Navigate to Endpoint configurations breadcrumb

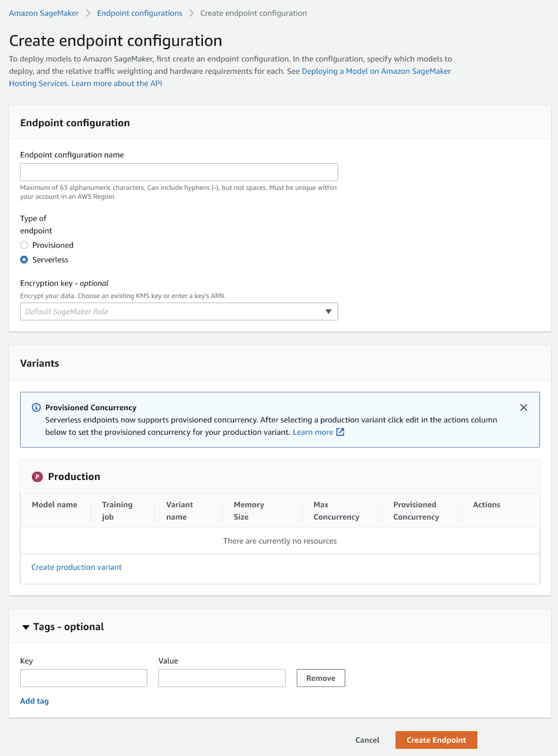pyautogui.click(x=139, y=13)
